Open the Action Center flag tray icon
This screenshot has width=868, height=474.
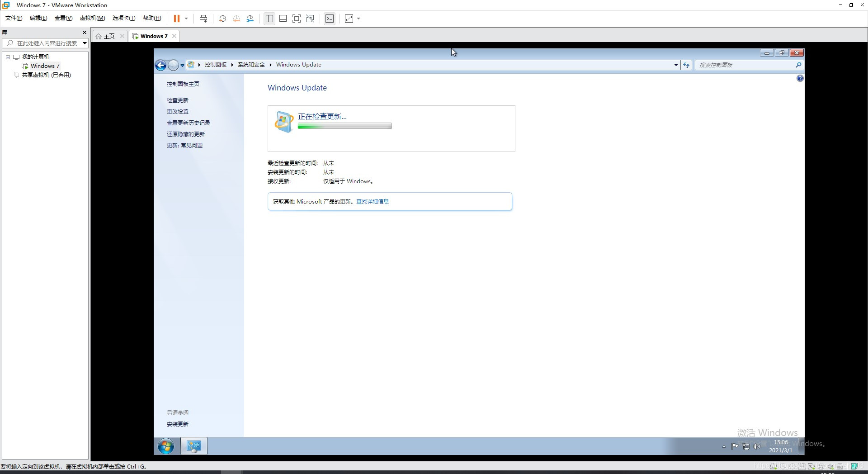(x=735, y=447)
